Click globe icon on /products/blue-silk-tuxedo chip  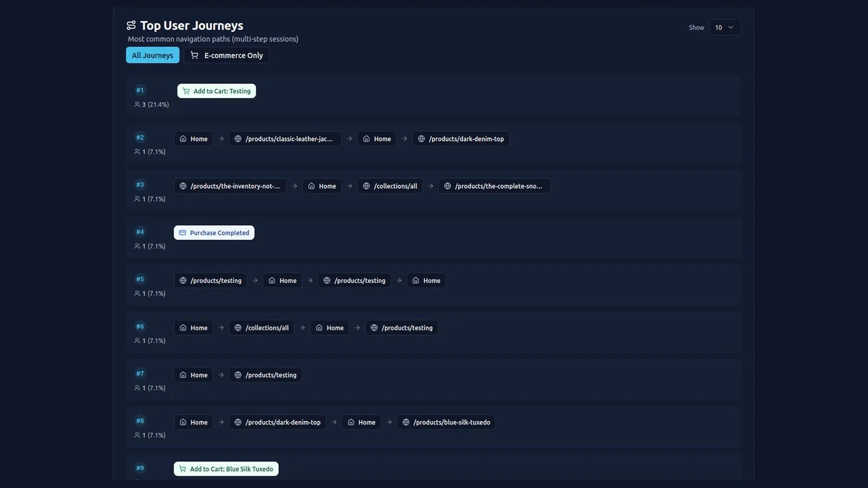[406, 422]
